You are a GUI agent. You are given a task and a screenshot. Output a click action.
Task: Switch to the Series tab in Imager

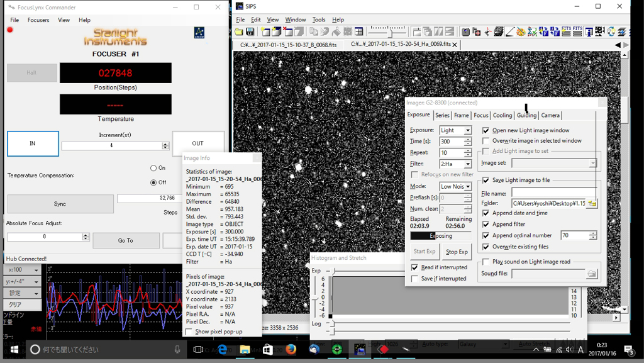tap(442, 115)
